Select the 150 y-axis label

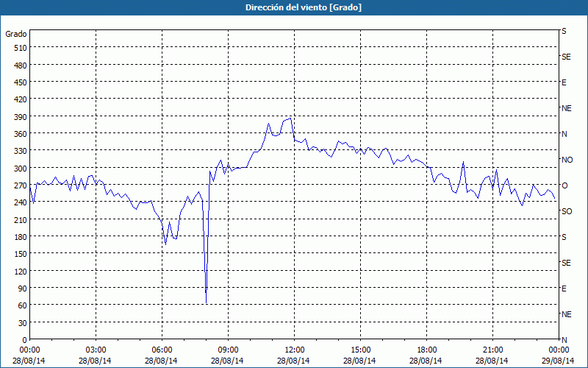click(21, 254)
